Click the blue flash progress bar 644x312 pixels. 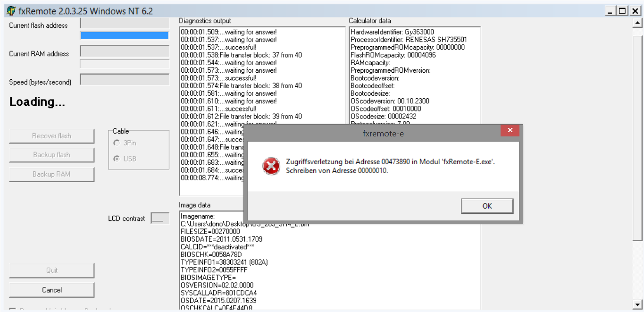[x=125, y=35]
